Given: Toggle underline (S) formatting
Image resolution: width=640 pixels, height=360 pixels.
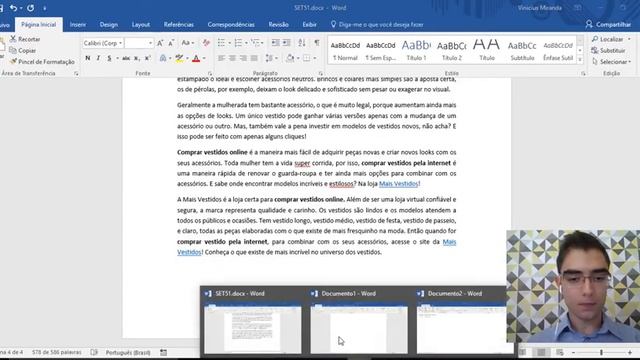Looking at the screenshot, I should (x=109, y=58).
